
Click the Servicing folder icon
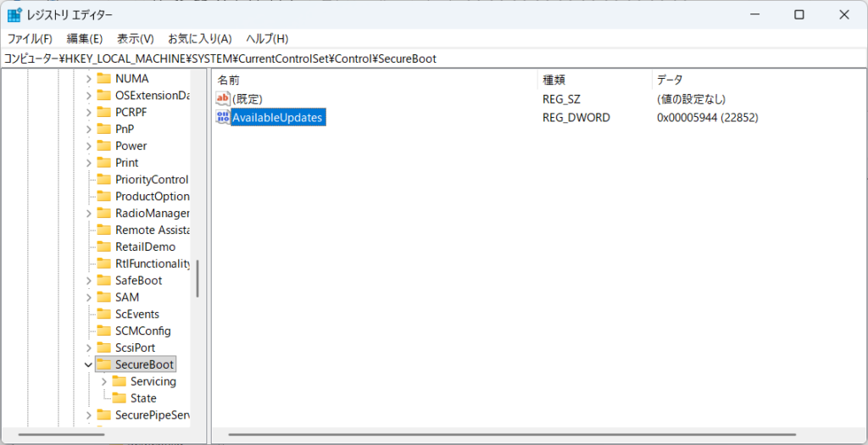(x=119, y=381)
